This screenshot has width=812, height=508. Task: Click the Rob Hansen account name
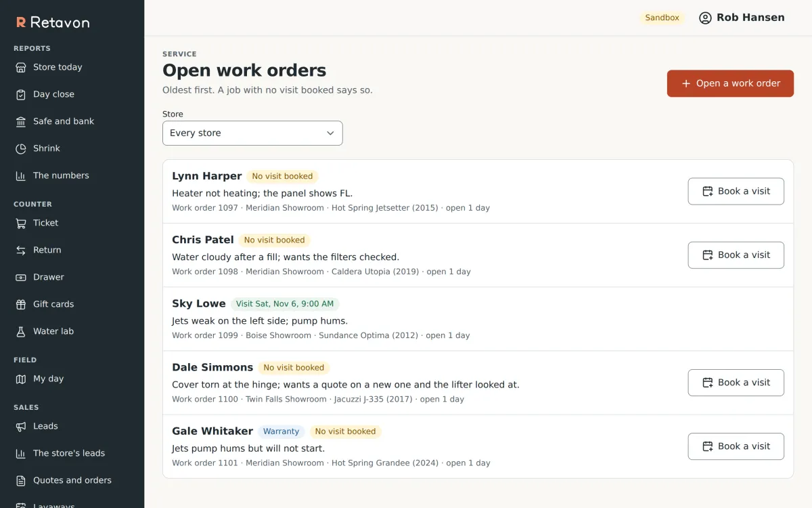pyautogui.click(x=750, y=18)
